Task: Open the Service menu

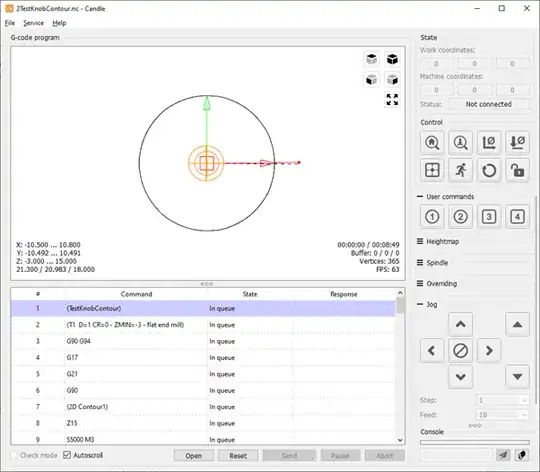Action: point(33,23)
